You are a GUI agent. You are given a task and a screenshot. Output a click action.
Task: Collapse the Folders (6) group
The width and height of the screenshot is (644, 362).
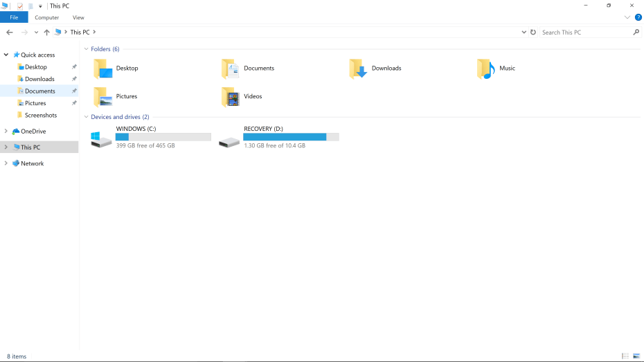point(86,49)
